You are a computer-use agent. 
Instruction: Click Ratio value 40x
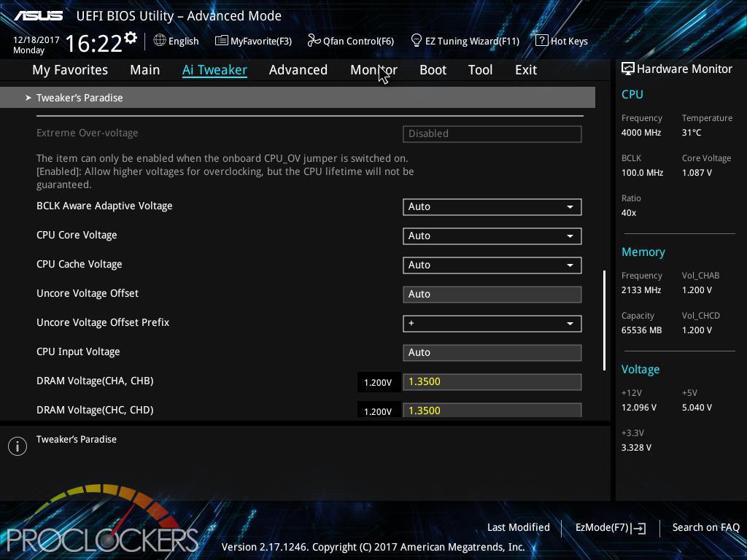628,212
